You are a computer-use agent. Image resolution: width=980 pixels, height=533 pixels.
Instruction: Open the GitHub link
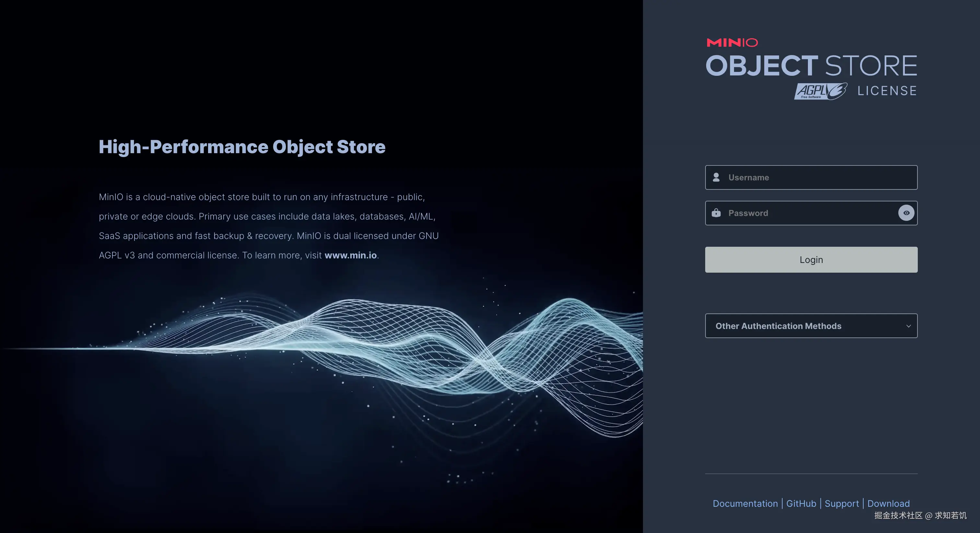801,503
